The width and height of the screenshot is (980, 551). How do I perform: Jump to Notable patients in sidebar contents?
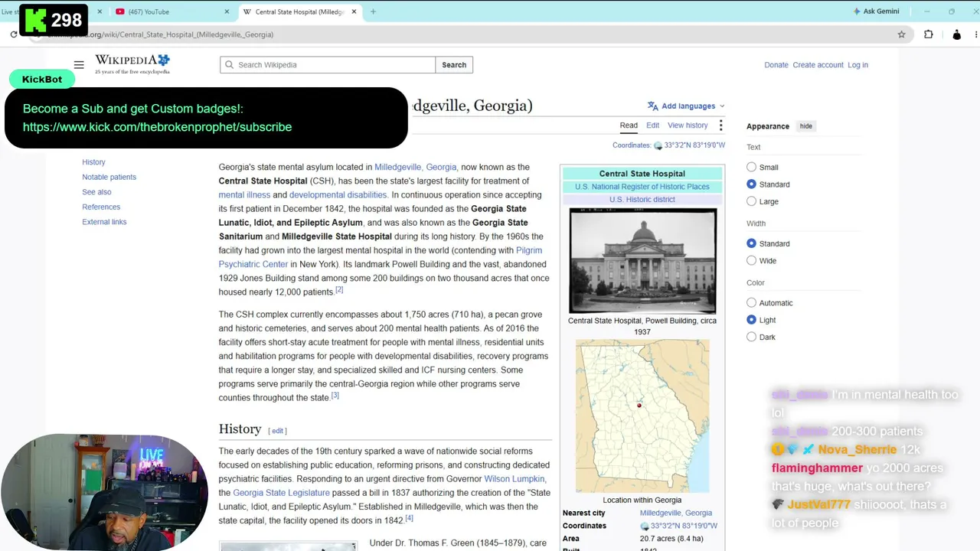pyautogui.click(x=109, y=177)
